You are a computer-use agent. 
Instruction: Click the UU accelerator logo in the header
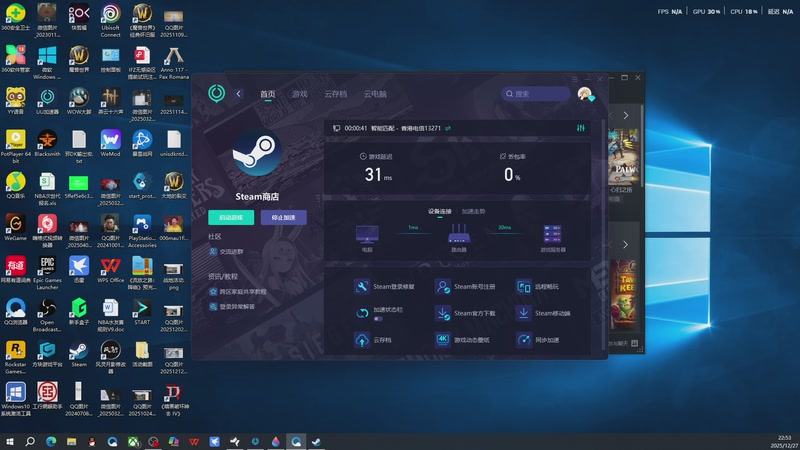tap(217, 93)
